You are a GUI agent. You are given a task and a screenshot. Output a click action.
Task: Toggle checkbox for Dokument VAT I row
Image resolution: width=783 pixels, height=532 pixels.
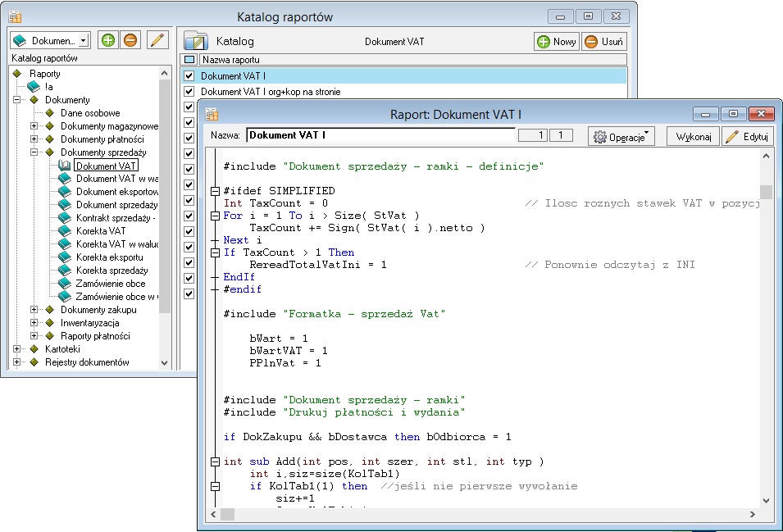[x=189, y=76]
